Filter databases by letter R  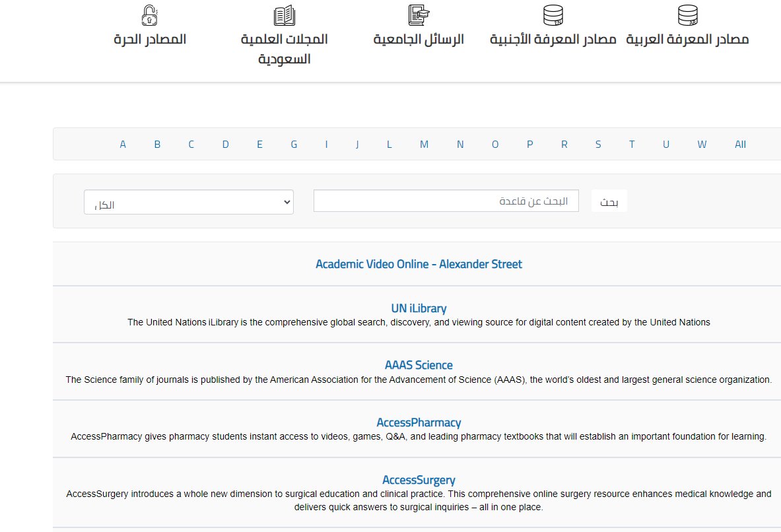[x=564, y=145]
